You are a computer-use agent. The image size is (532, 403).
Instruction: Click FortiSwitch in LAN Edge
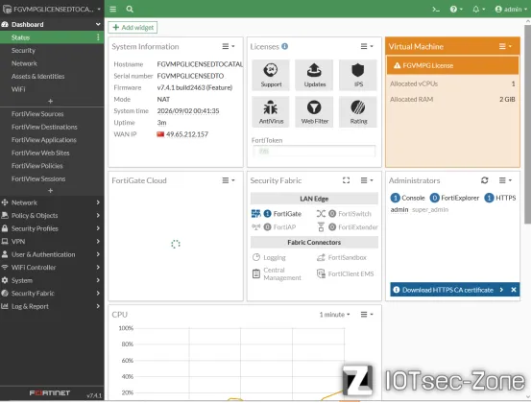(x=344, y=214)
